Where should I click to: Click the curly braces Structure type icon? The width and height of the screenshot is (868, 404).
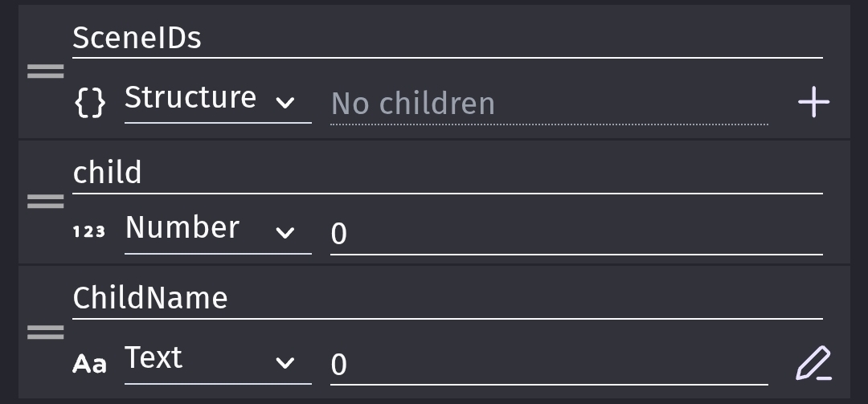tap(89, 103)
